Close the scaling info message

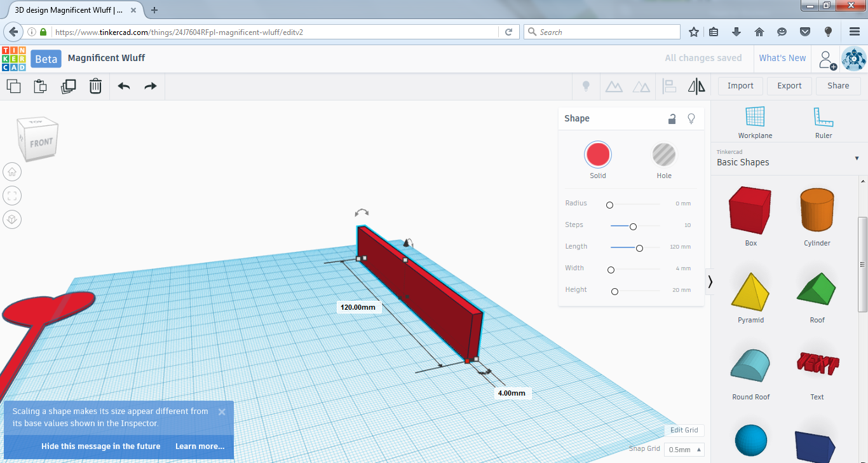pos(222,411)
